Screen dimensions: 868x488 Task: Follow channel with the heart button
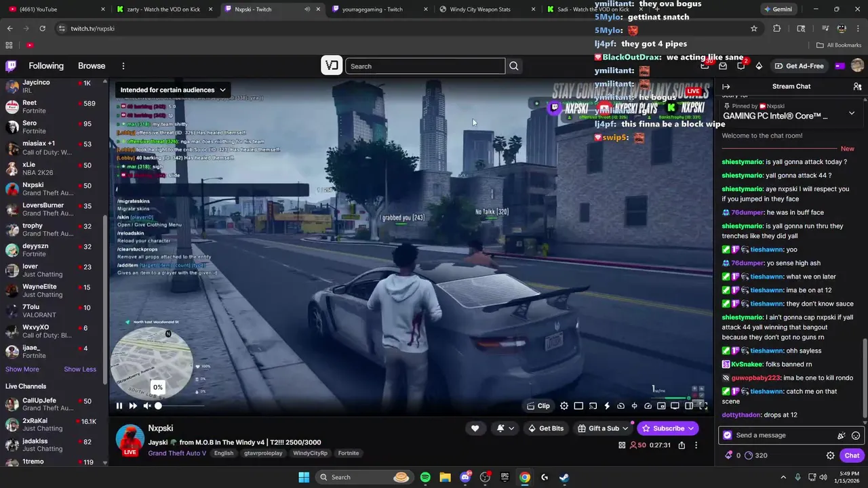pos(475,428)
